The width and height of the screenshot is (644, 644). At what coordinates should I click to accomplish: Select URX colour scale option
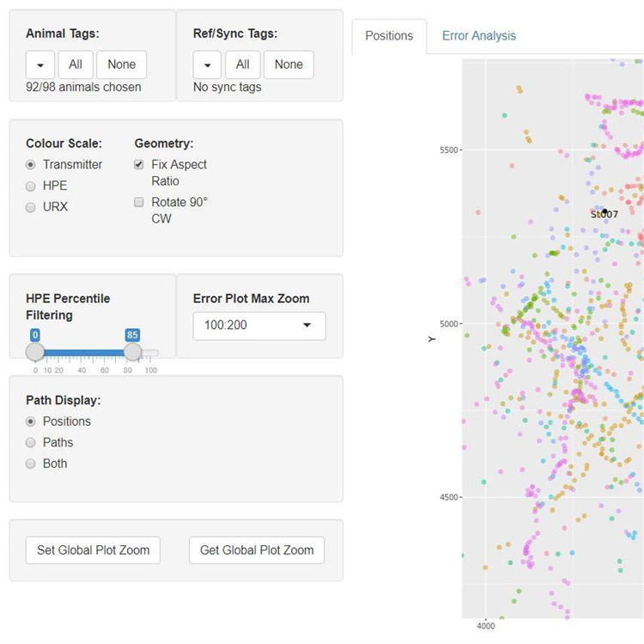(31, 207)
